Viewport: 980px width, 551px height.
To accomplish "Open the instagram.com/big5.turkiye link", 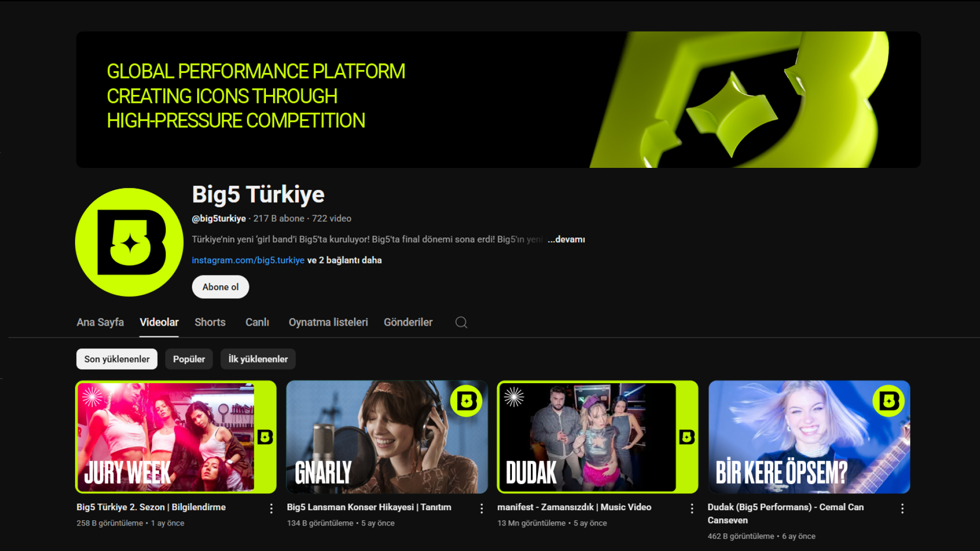I will (x=248, y=260).
